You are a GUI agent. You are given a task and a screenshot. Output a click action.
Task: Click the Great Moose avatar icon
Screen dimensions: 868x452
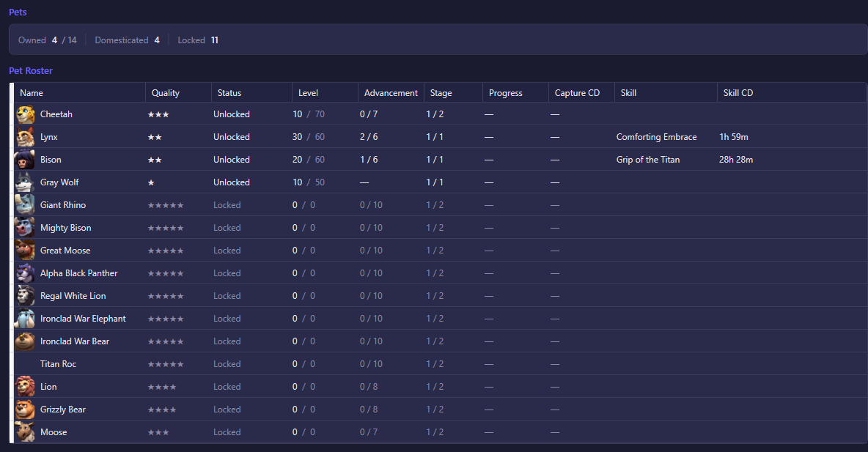point(25,250)
